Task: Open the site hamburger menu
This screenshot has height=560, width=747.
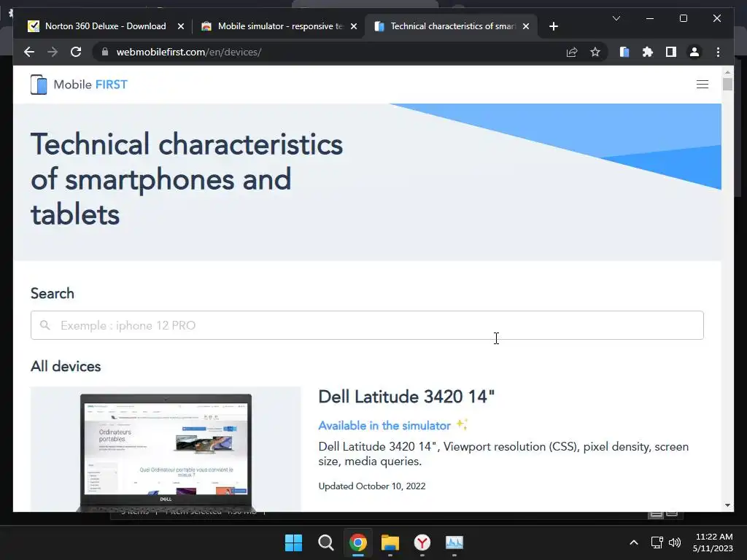Action: pos(703,85)
